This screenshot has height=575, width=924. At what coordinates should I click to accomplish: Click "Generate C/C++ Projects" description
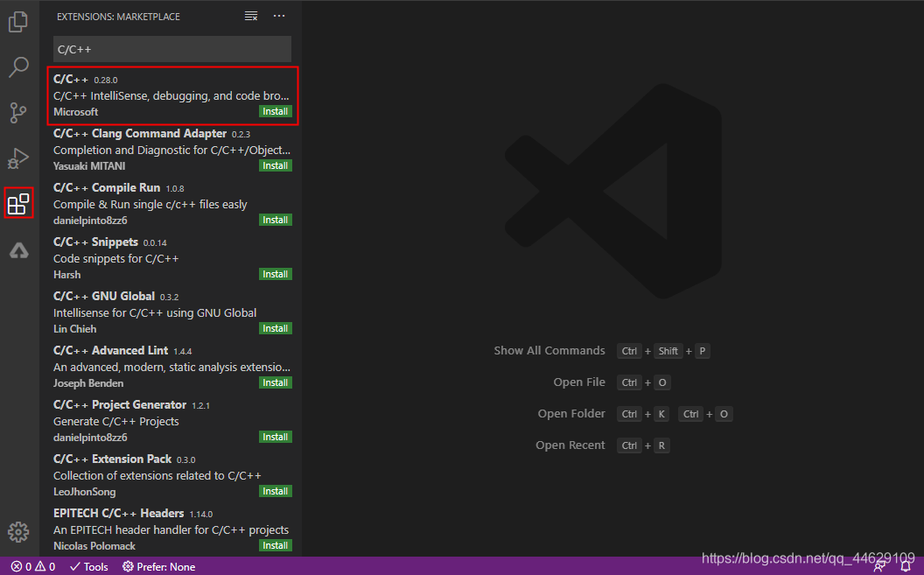click(x=116, y=421)
